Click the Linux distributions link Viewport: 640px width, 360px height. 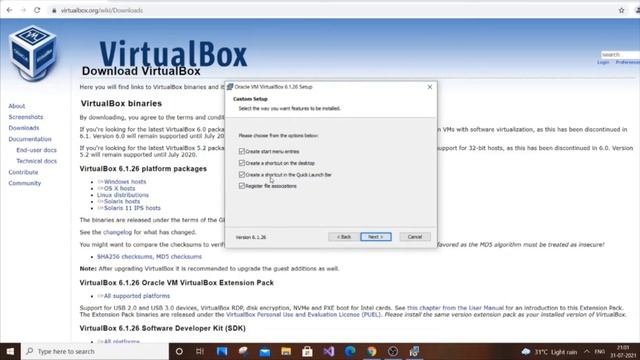pyautogui.click(x=123, y=195)
